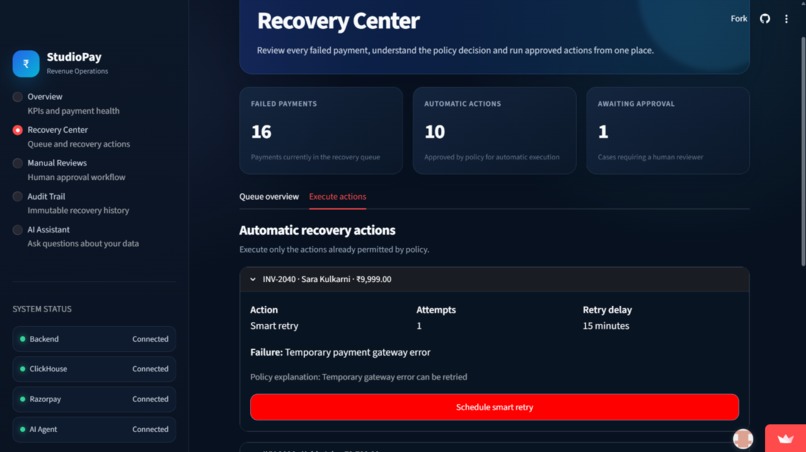Click 'KPIs and payment health' caption
806x452 pixels.
(74, 111)
